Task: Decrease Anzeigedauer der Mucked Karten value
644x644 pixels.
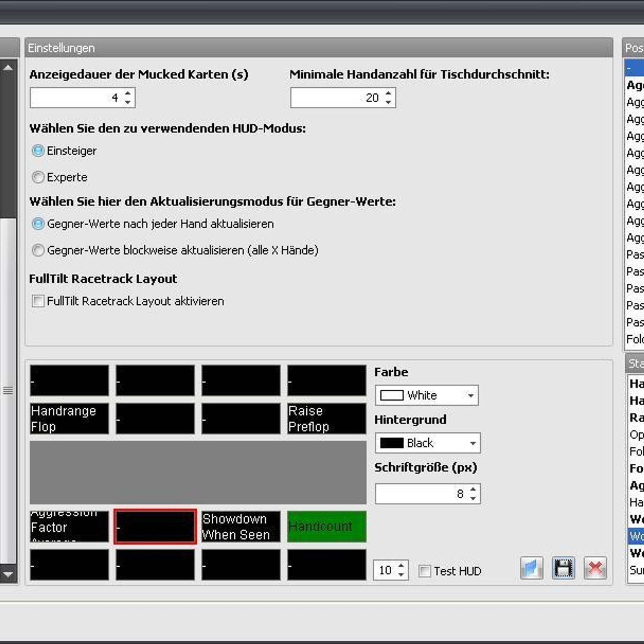Action: tap(128, 102)
